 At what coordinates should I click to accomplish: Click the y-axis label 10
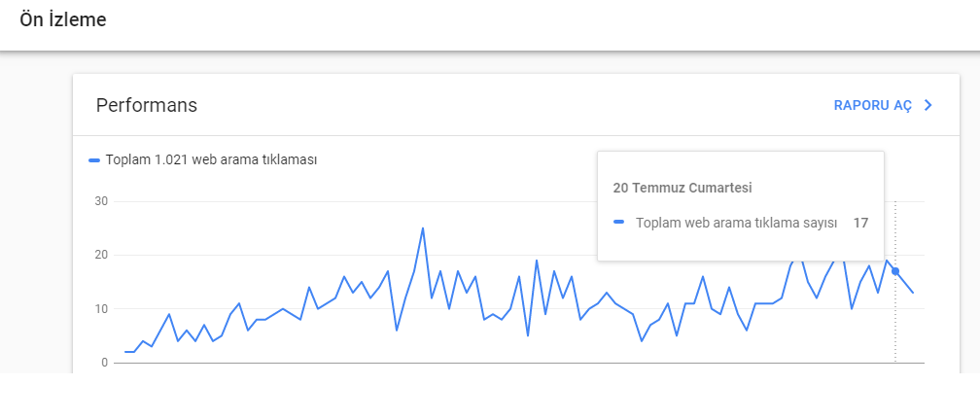point(101,309)
